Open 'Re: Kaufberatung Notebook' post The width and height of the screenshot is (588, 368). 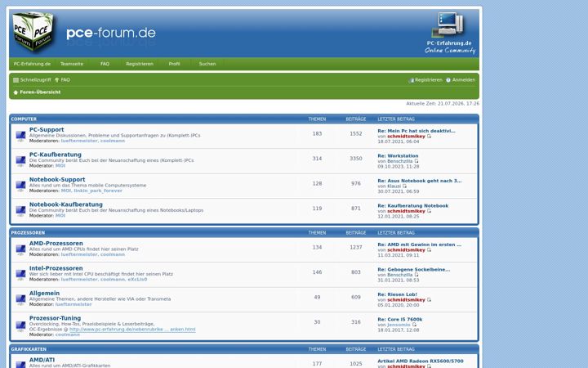point(413,206)
